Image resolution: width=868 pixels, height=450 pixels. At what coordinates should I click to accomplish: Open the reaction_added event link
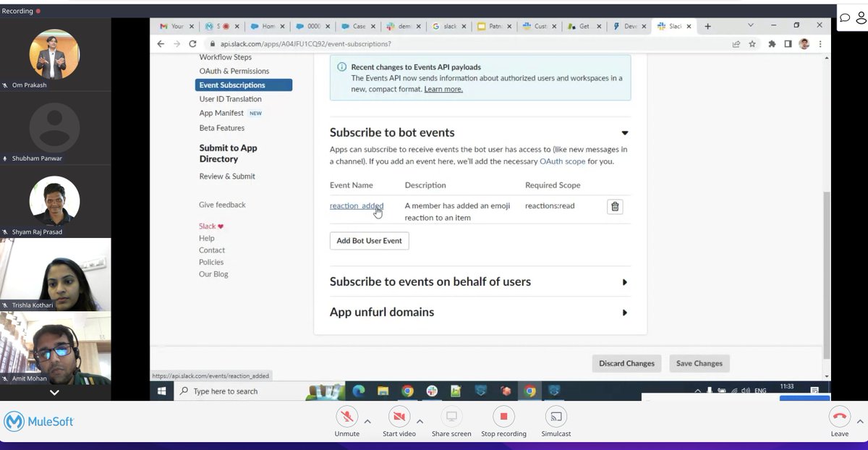[x=357, y=205]
